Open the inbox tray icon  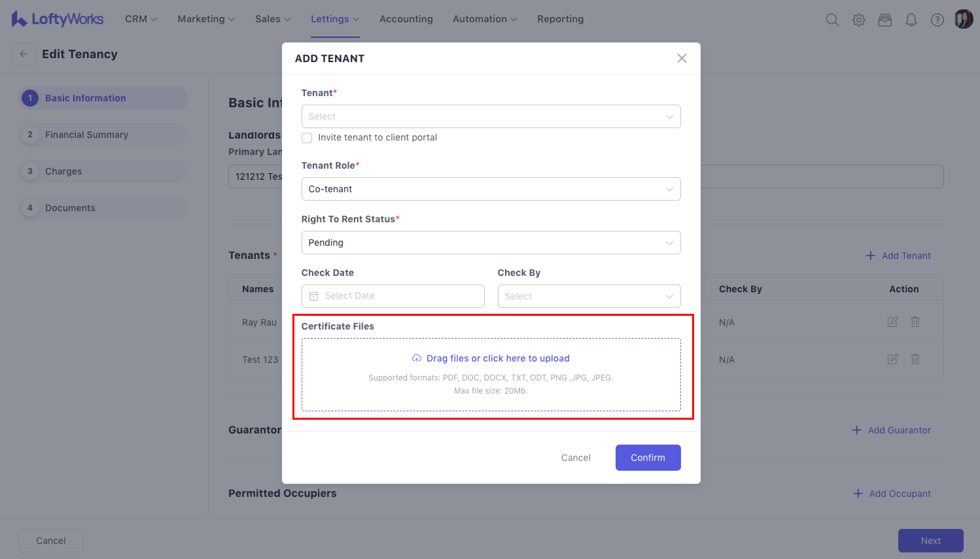click(x=885, y=19)
